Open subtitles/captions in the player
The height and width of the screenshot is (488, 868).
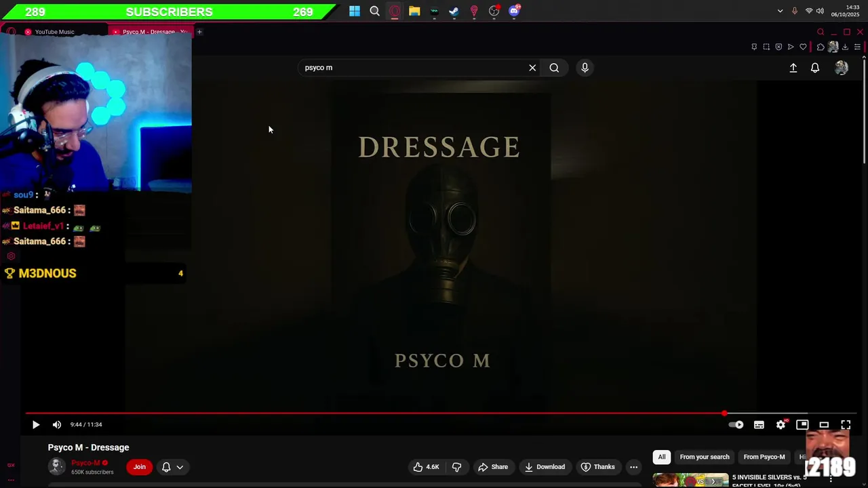(x=759, y=425)
